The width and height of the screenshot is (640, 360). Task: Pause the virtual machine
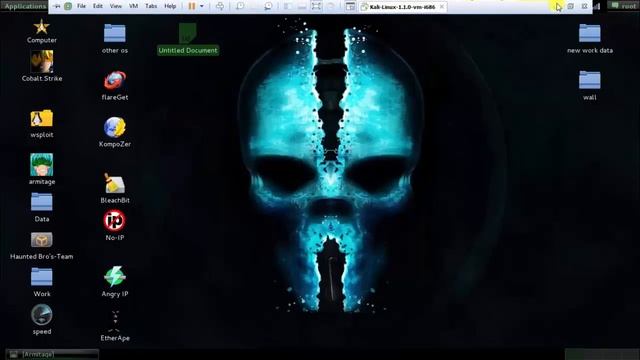pos(191,6)
